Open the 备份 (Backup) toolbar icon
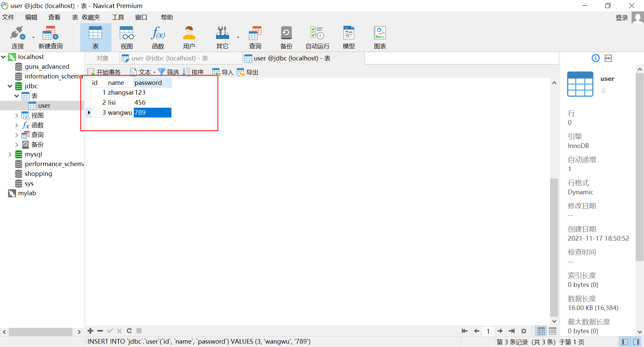This screenshot has width=644, height=347. pos(286,37)
